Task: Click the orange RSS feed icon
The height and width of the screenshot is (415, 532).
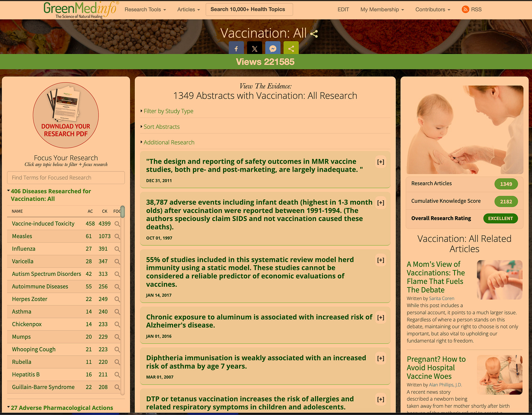Action: tap(465, 9)
